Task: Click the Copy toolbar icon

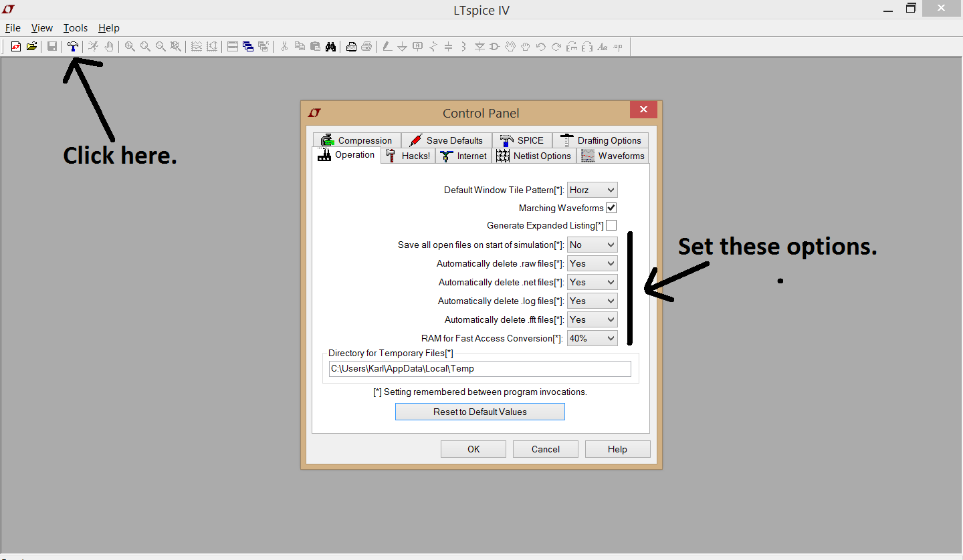Action: point(300,46)
